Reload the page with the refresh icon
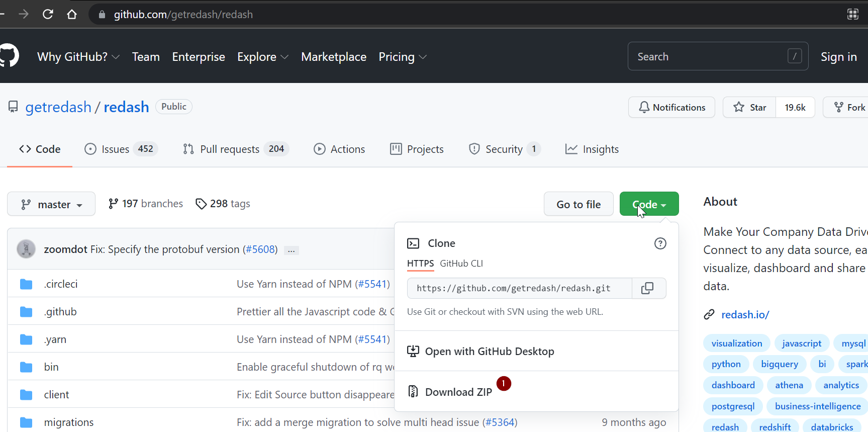Viewport: 868px width, 432px height. pyautogui.click(x=48, y=14)
